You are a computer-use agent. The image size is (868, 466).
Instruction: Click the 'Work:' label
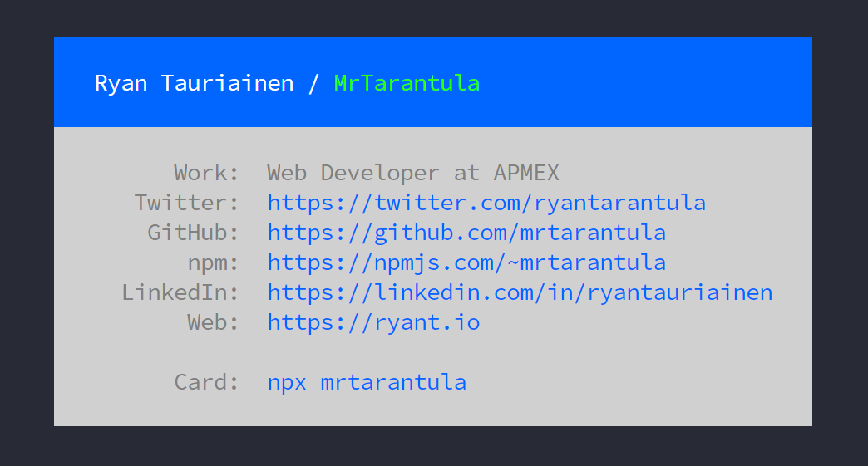[206, 173]
